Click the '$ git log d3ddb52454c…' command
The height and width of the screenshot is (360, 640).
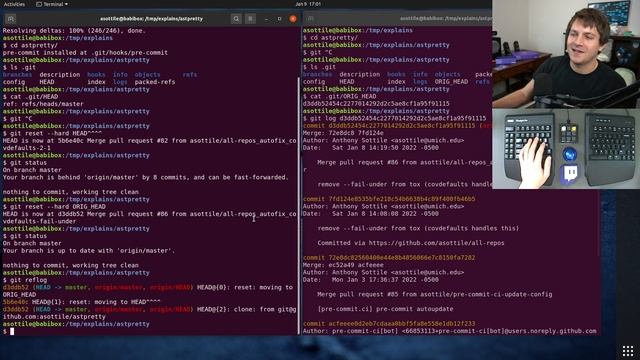pos(394,118)
